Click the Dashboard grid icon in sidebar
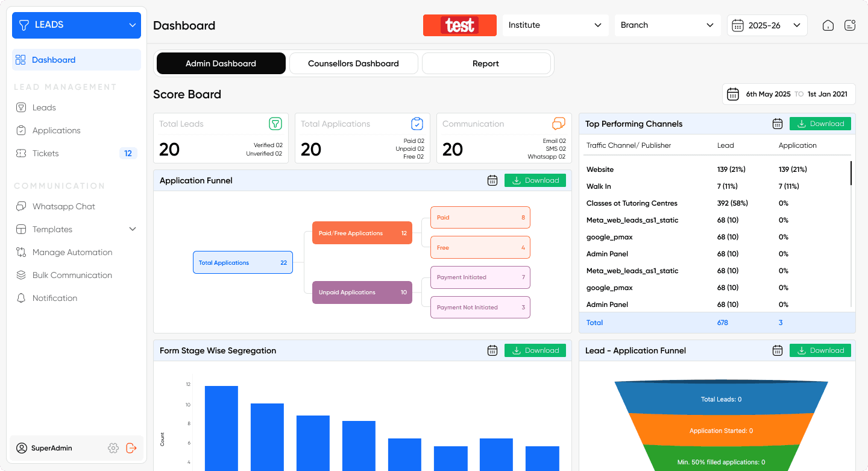Image resolution: width=868 pixels, height=471 pixels. tap(20, 60)
